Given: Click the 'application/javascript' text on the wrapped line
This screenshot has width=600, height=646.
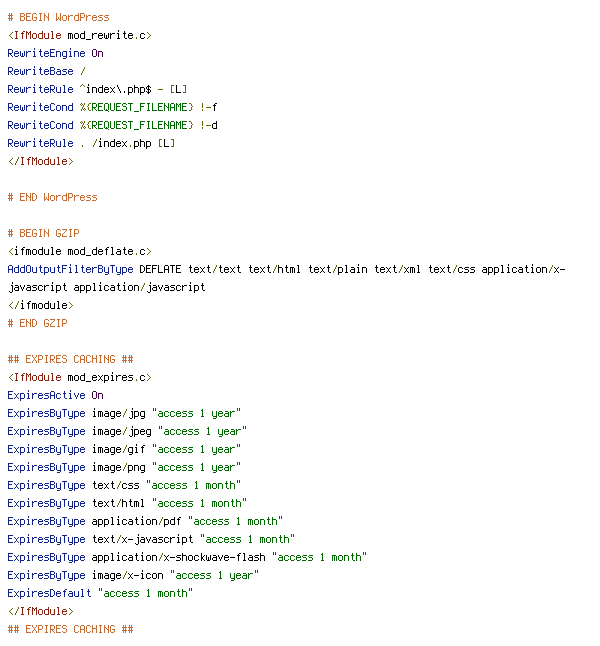Looking at the screenshot, I should pos(139,288).
